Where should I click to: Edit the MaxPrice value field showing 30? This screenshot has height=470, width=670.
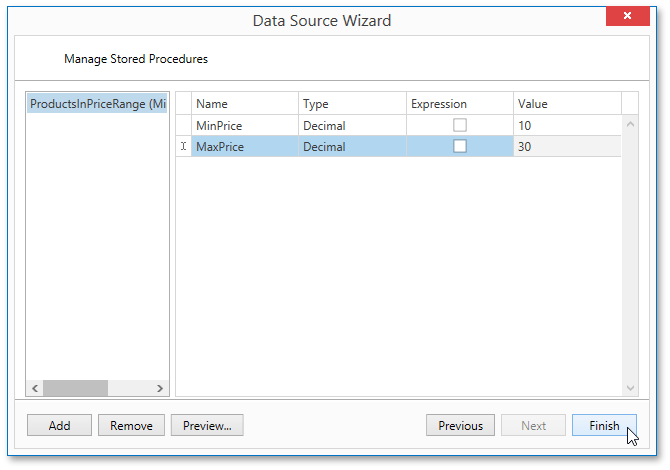(x=566, y=146)
